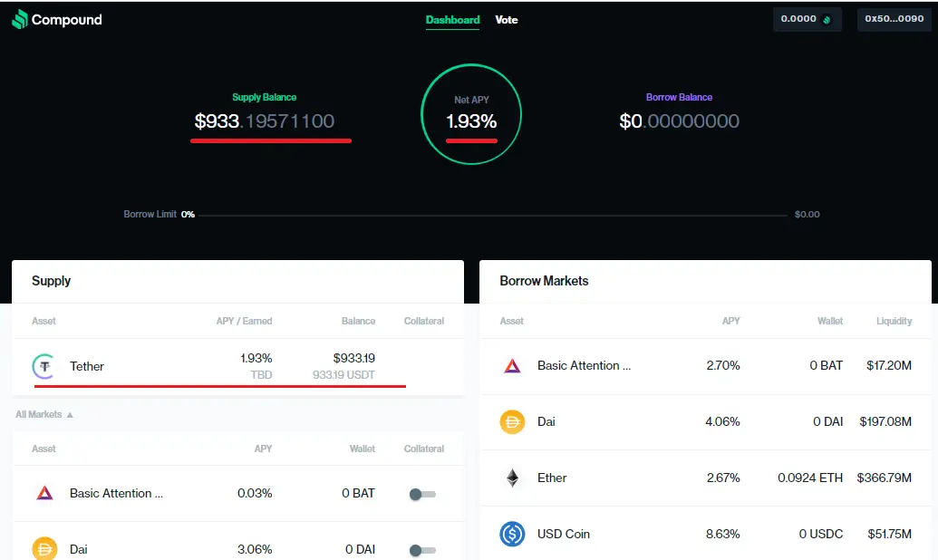Image resolution: width=938 pixels, height=560 pixels.
Task: Click the APY / Earned column header
Action: 244,322
